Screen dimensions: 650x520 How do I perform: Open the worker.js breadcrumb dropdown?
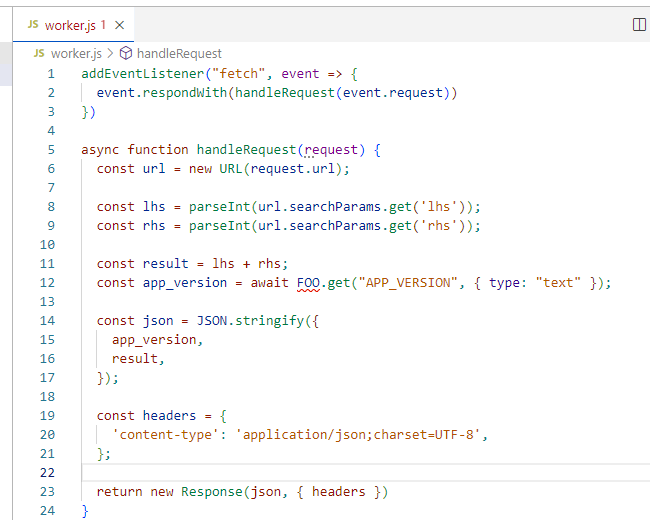click(76, 53)
